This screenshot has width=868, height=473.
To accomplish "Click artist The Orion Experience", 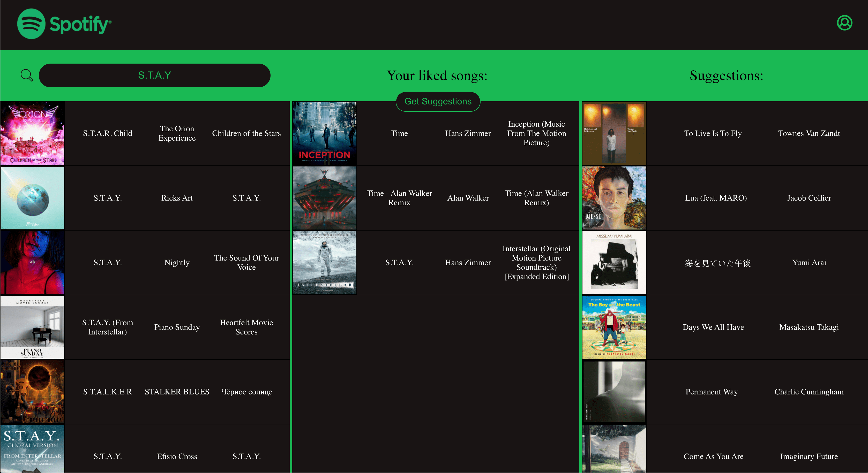I will pos(177,133).
